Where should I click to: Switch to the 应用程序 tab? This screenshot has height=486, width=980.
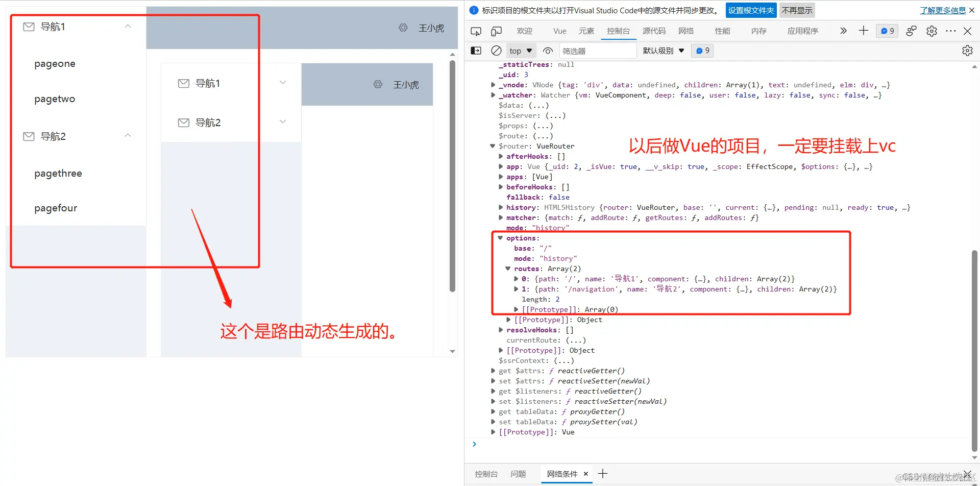pos(803,31)
